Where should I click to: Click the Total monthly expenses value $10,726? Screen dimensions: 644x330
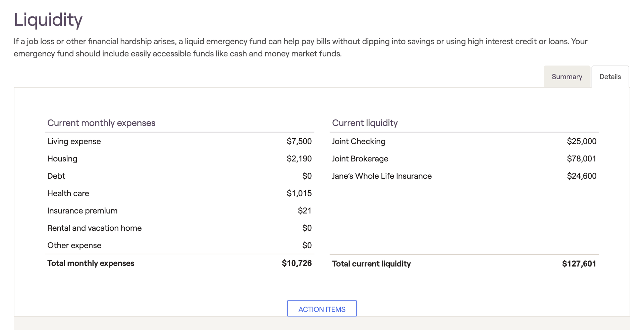point(297,263)
